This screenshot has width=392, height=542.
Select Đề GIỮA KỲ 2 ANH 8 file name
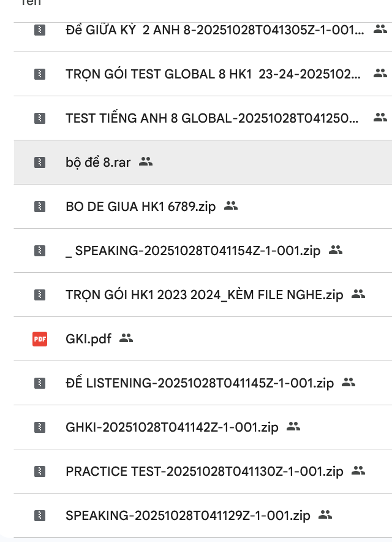point(214,30)
